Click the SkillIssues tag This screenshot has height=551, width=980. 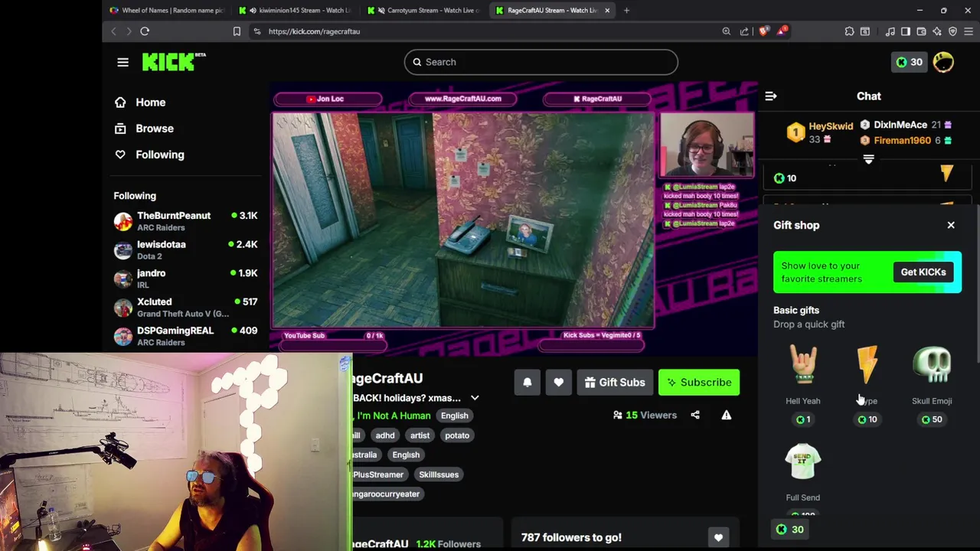[x=439, y=474]
